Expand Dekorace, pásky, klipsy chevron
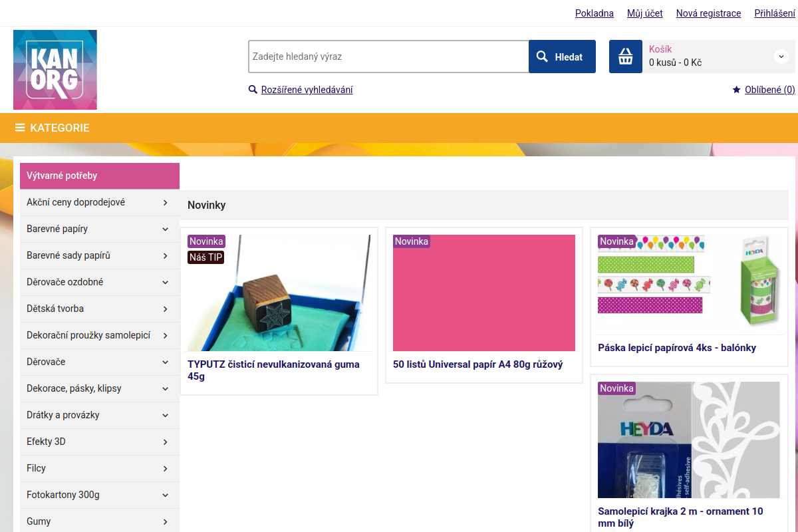 coord(166,388)
